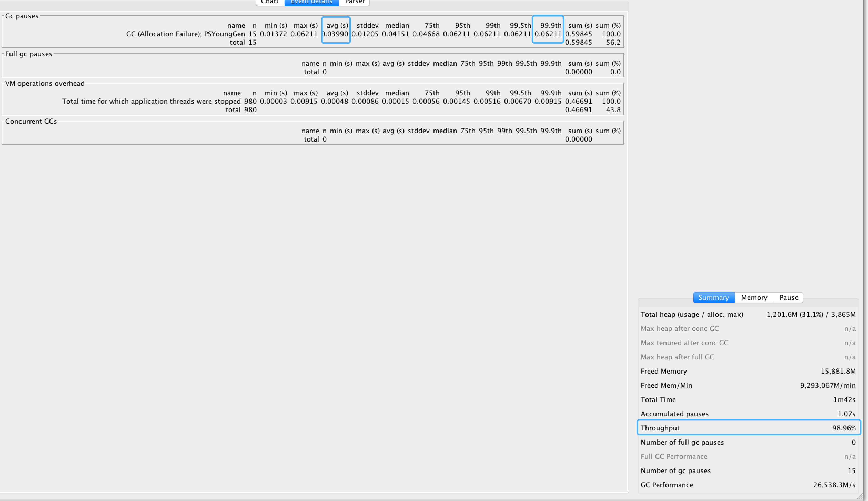Click the highlighted avg (s) value 0.03990
868x501 pixels.
pyautogui.click(x=336, y=34)
